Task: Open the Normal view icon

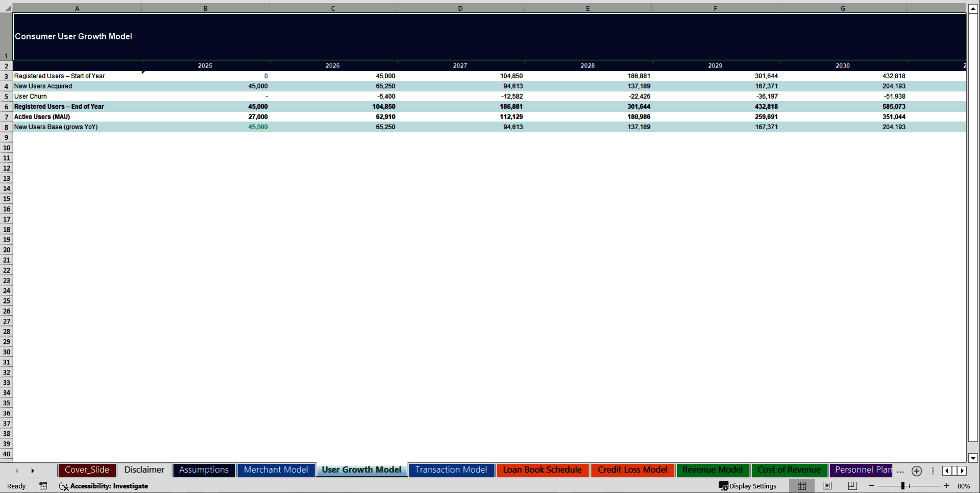Action: coord(801,486)
